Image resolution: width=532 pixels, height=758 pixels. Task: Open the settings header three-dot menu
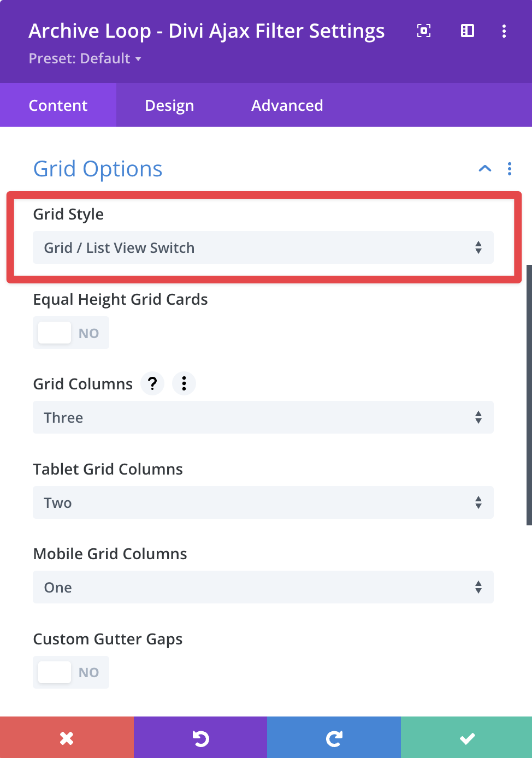tap(504, 31)
